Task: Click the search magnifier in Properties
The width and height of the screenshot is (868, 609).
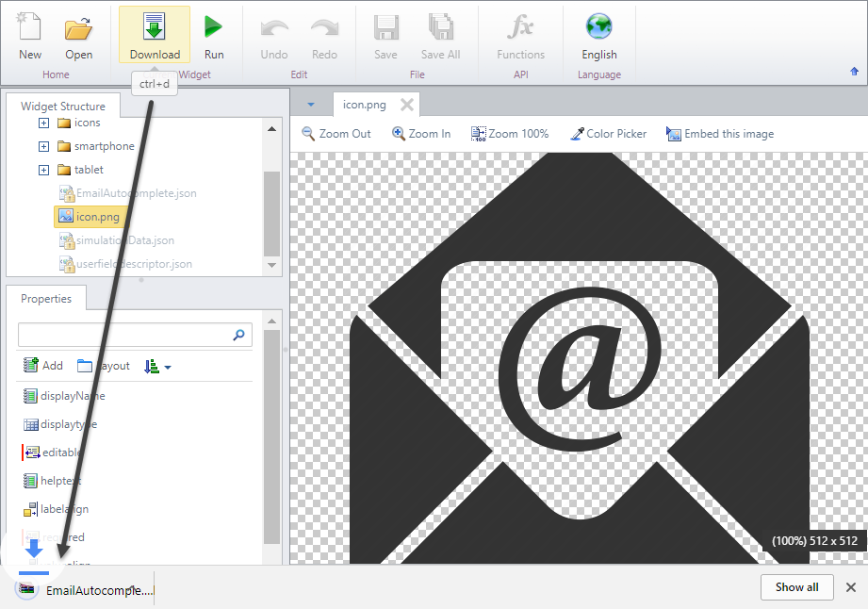Action: tap(238, 335)
